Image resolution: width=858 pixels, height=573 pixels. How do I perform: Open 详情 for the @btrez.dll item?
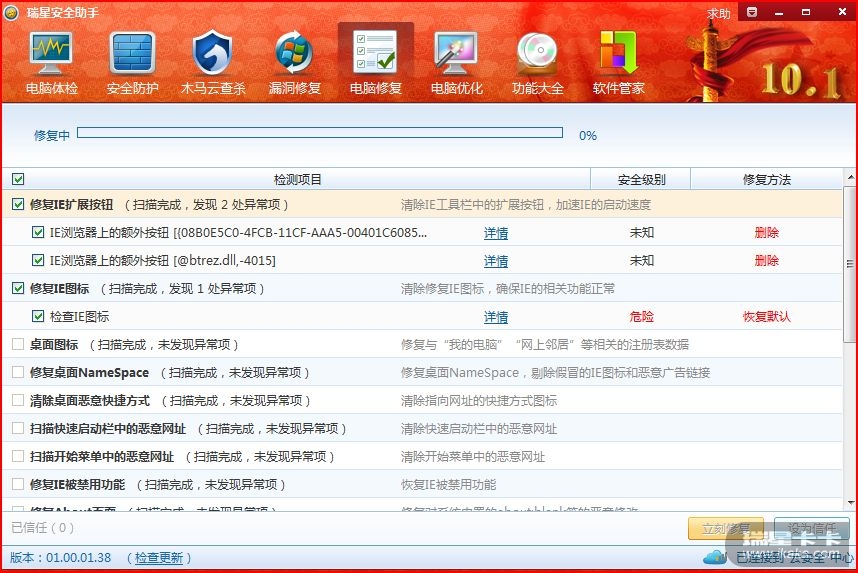(496, 261)
